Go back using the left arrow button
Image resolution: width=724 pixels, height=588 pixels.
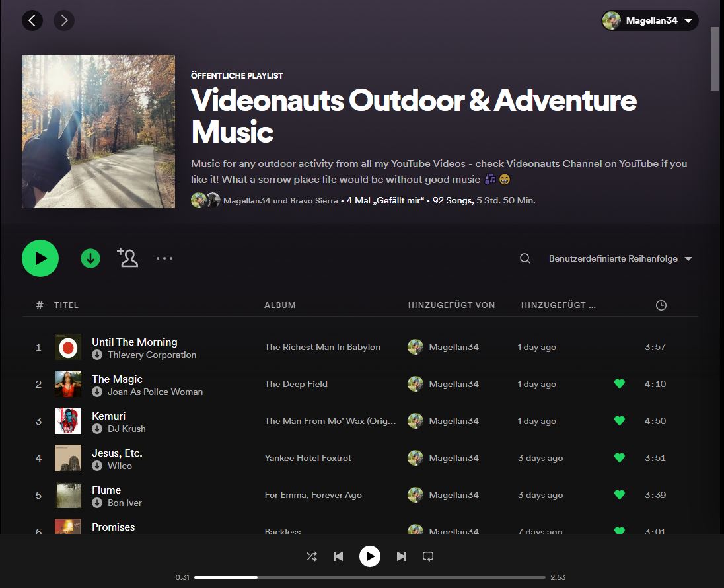(x=32, y=20)
